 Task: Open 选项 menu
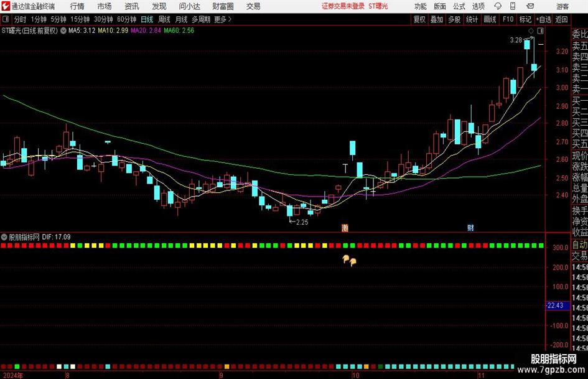point(478,6)
